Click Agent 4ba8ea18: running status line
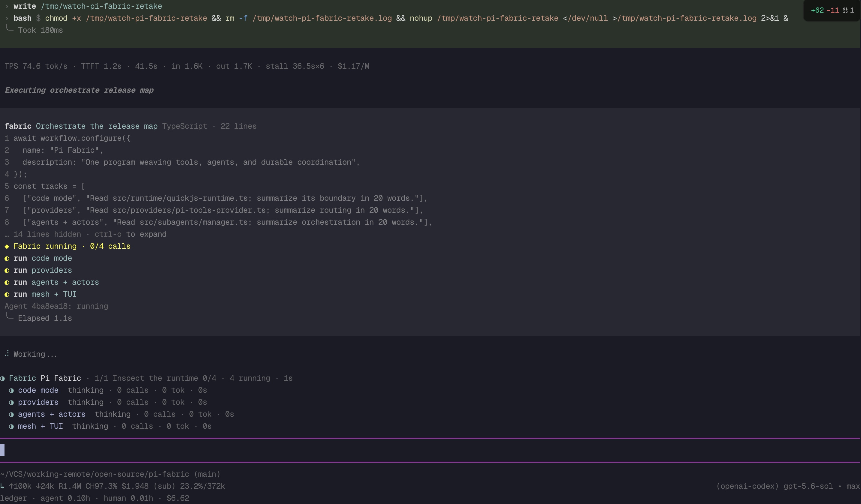This screenshot has height=504, width=861. (x=56, y=306)
